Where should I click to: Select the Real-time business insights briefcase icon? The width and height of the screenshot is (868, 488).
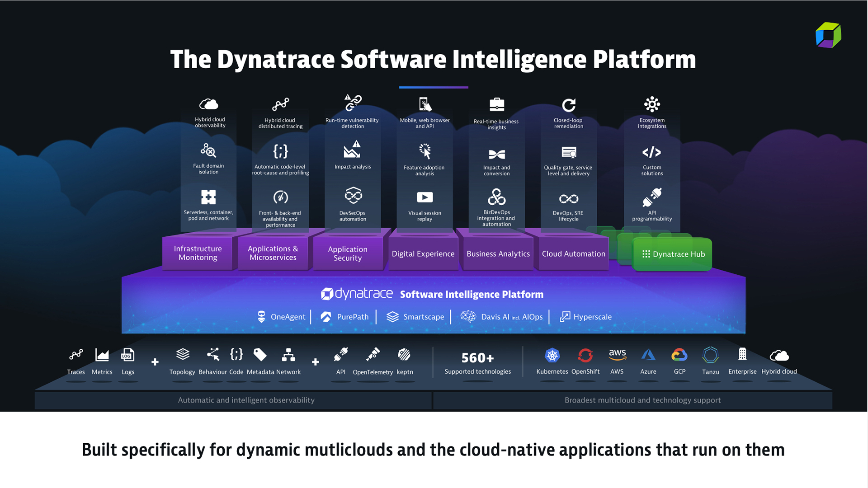coord(496,105)
